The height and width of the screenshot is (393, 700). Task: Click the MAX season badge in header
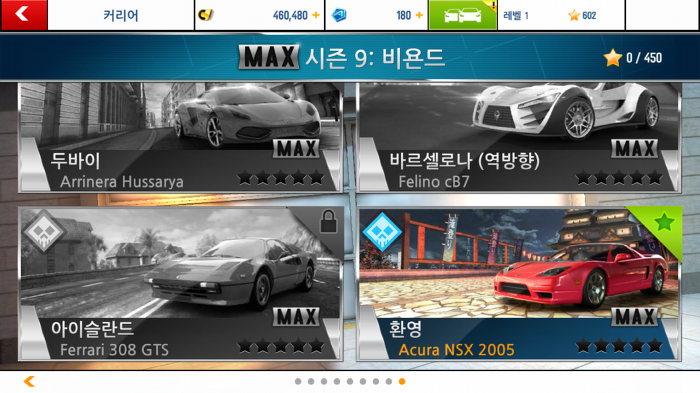click(269, 57)
